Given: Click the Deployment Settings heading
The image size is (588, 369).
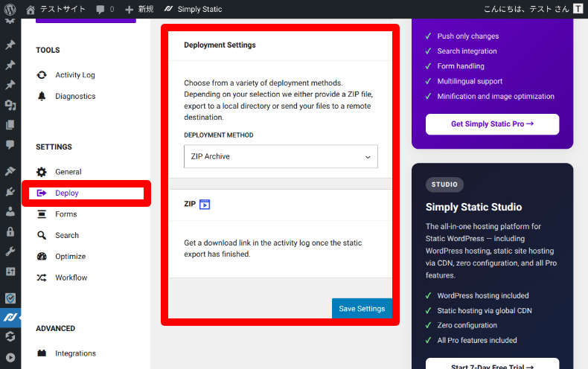Looking at the screenshot, I should tap(220, 45).
